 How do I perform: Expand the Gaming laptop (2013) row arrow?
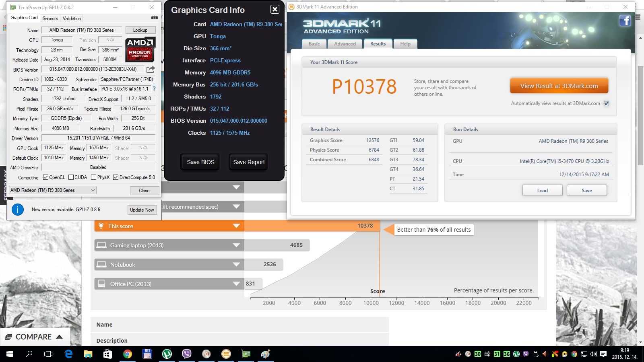(236, 245)
